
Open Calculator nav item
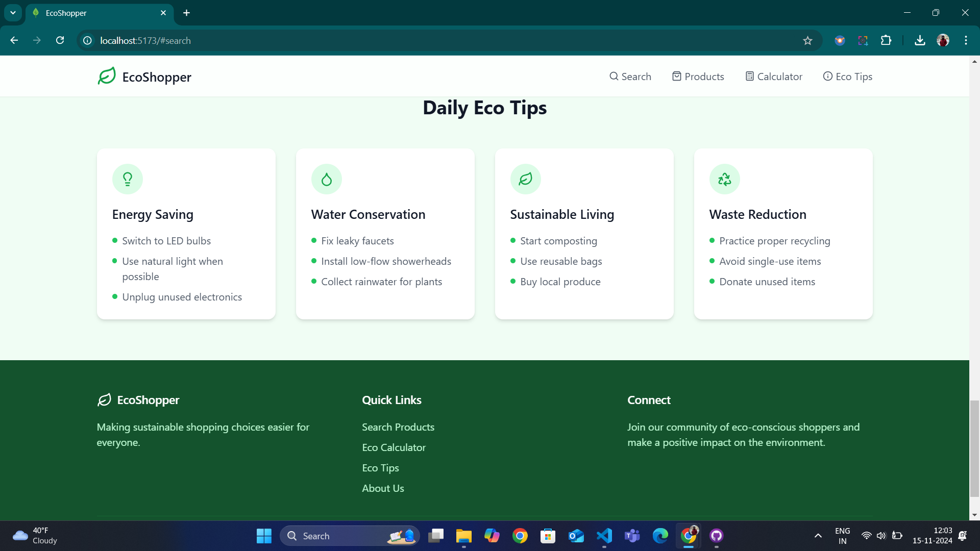[774, 77]
